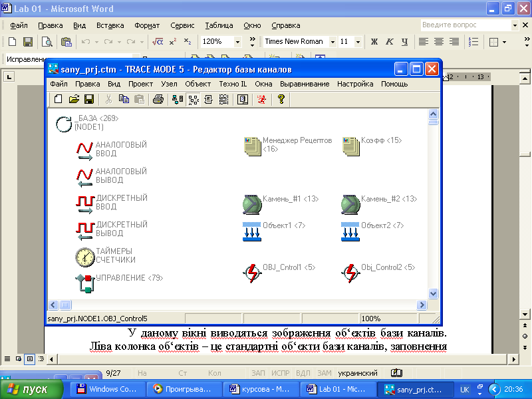532x399 pixels.
Task: Click Save diskette icon in TRACE MODE toolbar
Action: pos(89,99)
